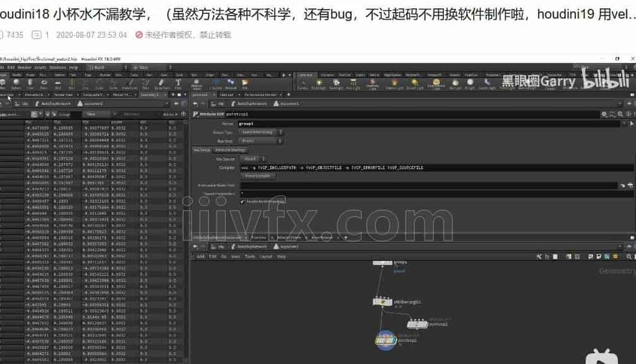Select the Caustic Light shelf tool
Image resolution: width=636 pixels, height=364 pixels.
(x=487, y=84)
